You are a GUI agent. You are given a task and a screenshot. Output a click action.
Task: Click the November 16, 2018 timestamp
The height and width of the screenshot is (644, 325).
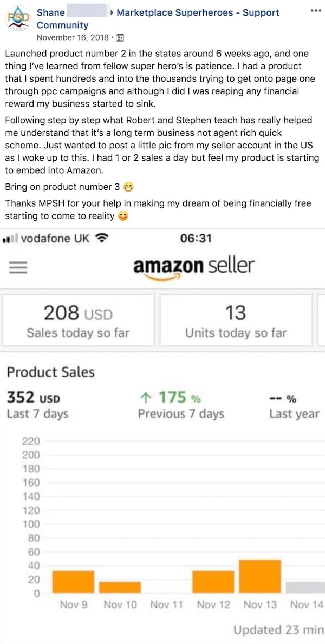click(x=72, y=38)
